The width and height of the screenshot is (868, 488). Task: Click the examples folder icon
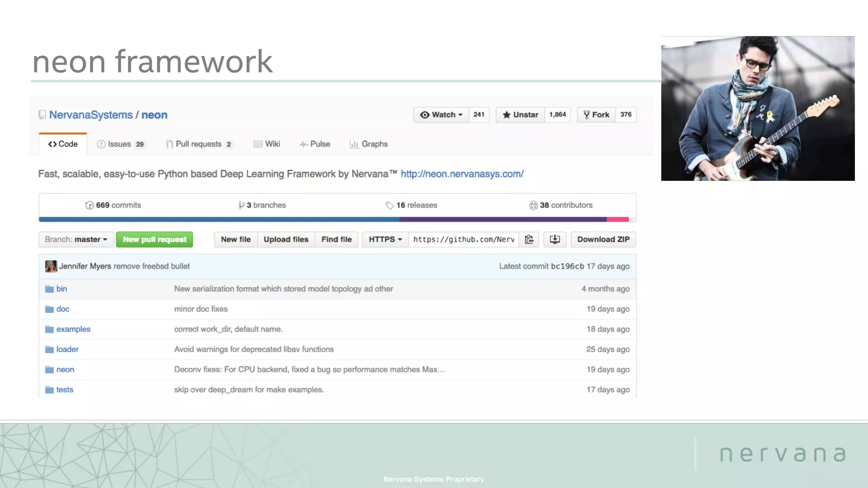point(50,329)
